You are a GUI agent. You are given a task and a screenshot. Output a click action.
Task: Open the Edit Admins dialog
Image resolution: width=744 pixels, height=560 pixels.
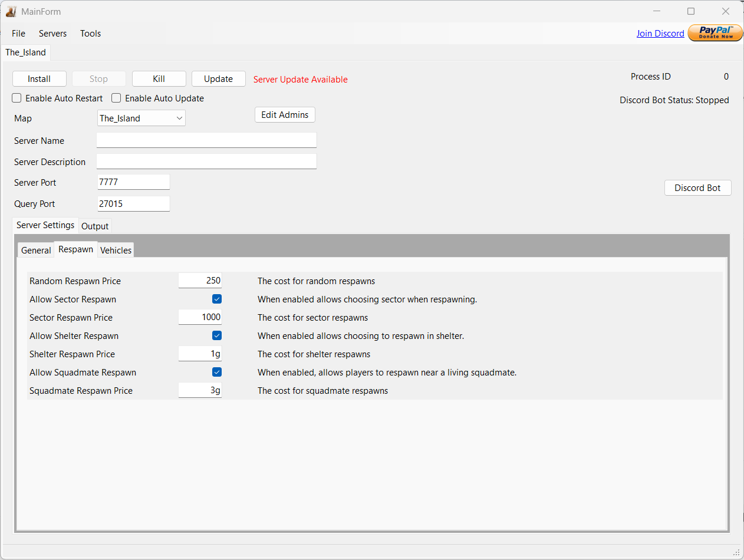pyautogui.click(x=285, y=115)
